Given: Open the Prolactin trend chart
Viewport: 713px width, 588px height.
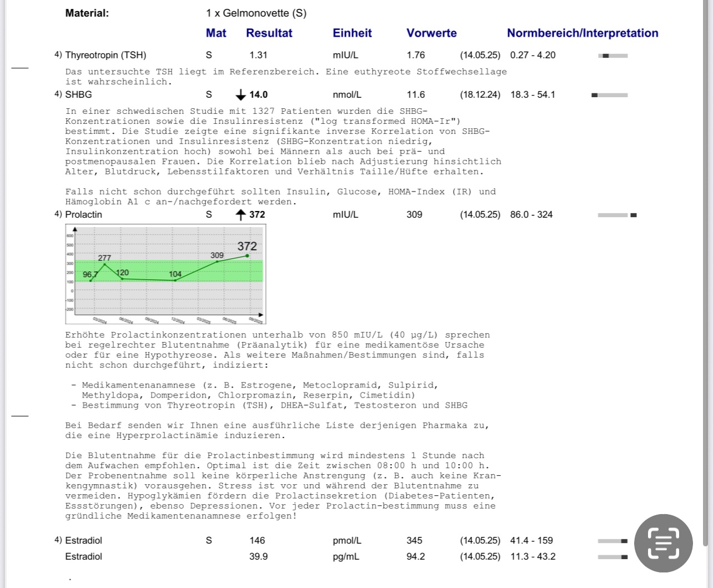Looking at the screenshot, I should [165, 274].
